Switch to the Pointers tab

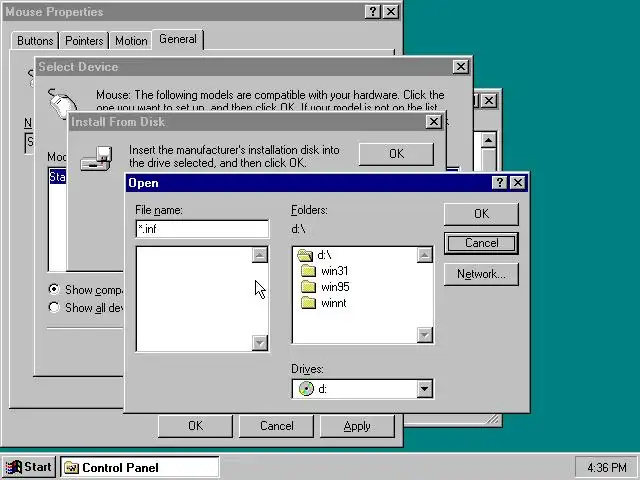point(84,41)
